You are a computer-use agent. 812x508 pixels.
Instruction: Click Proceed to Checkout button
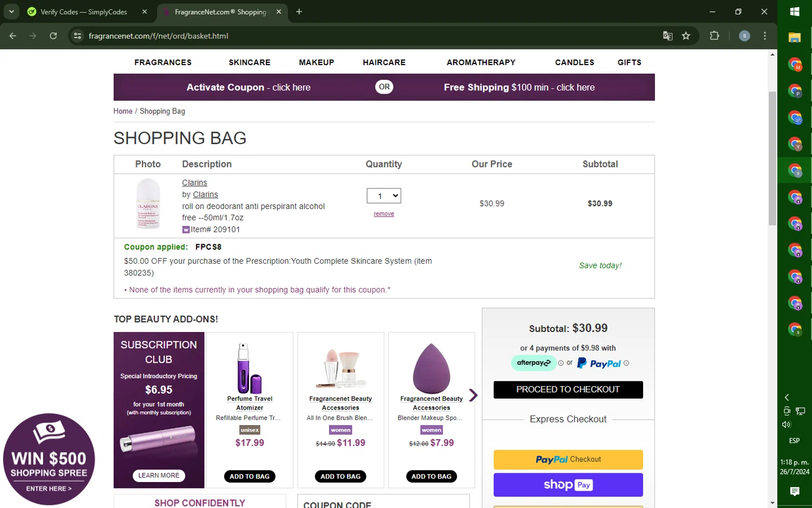(568, 389)
